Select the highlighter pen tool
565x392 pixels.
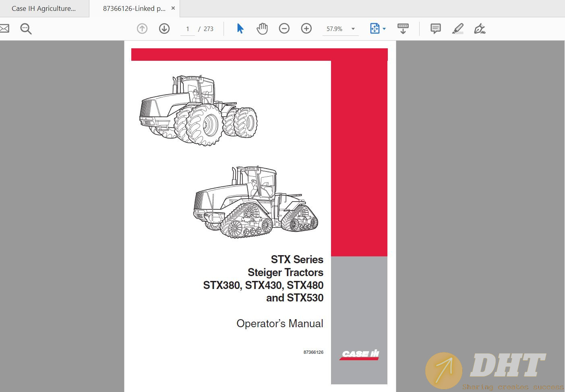point(458,29)
